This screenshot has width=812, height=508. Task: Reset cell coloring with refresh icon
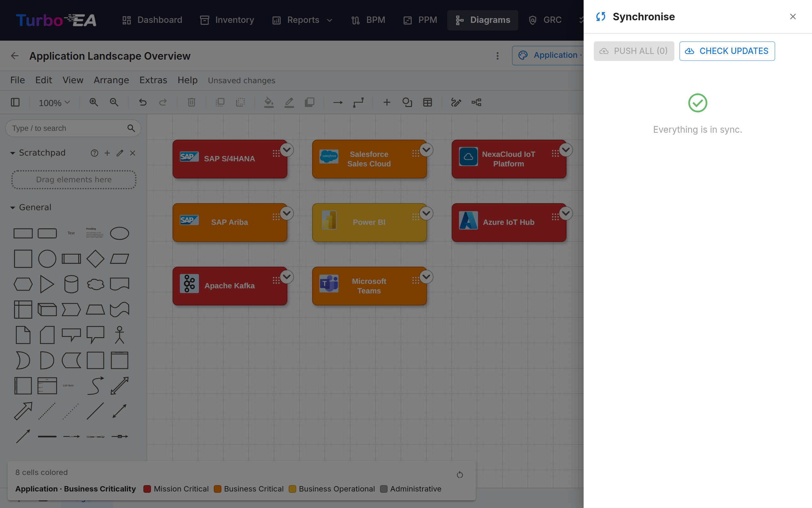coord(460,474)
